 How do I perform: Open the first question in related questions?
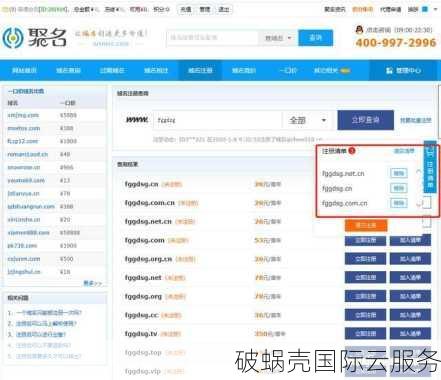tap(48, 313)
